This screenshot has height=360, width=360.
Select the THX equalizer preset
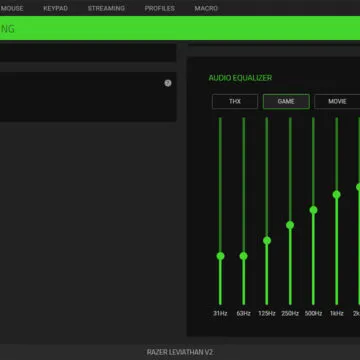(235, 101)
